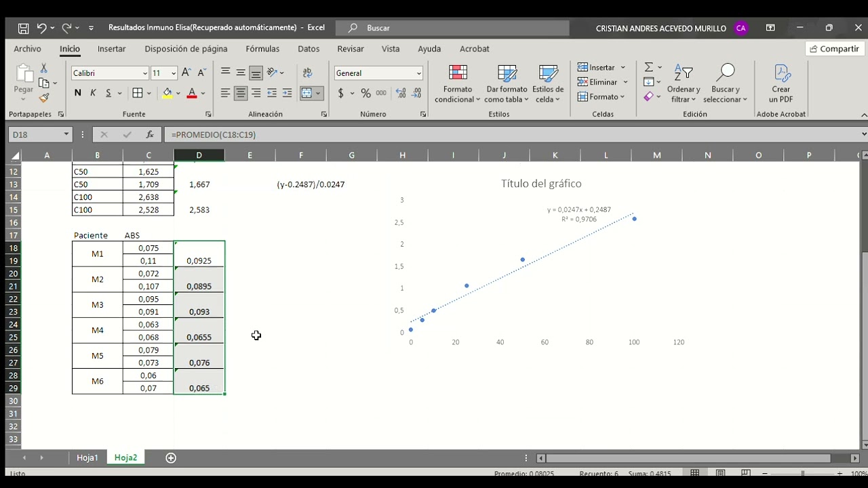Screen dimensions: 868x488
Task: Click the user account avatar CA
Action: 741,28
